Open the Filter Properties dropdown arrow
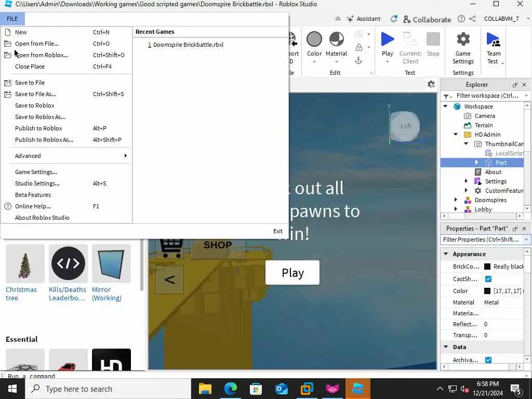 click(526, 240)
